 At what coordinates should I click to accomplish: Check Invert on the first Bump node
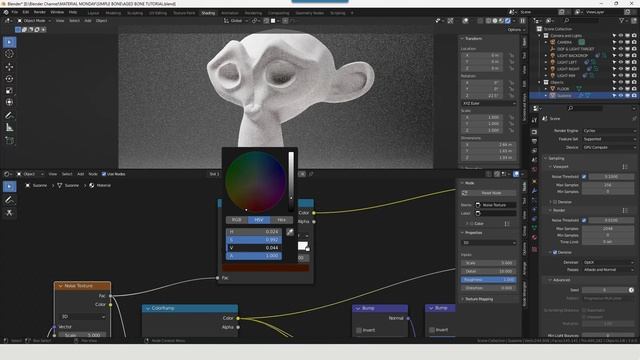point(359,330)
